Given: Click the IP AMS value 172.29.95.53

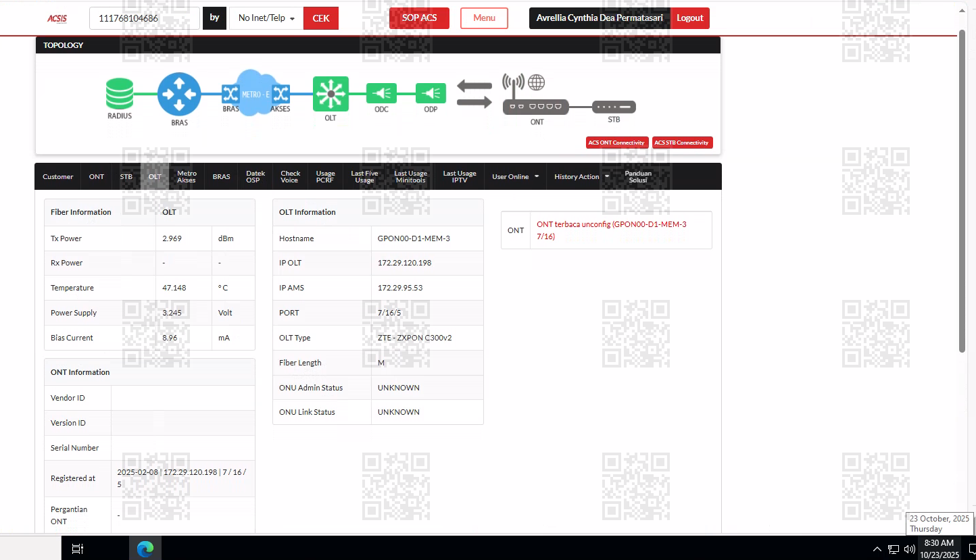Looking at the screenshot, I should click(400, 288).
